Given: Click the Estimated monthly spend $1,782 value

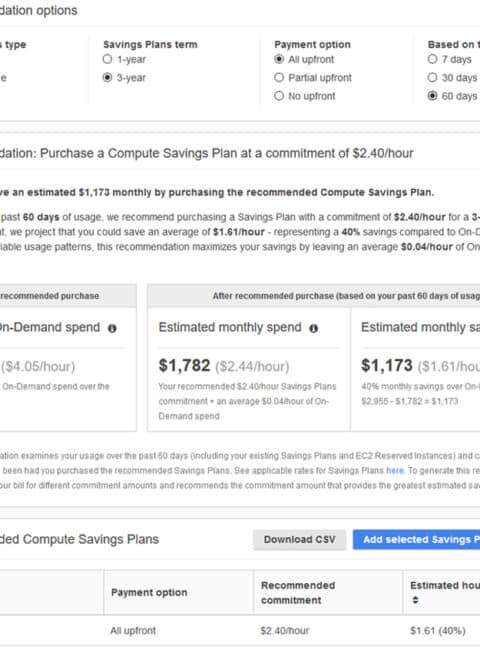Looking at the screenshot, I should [184, 366].
